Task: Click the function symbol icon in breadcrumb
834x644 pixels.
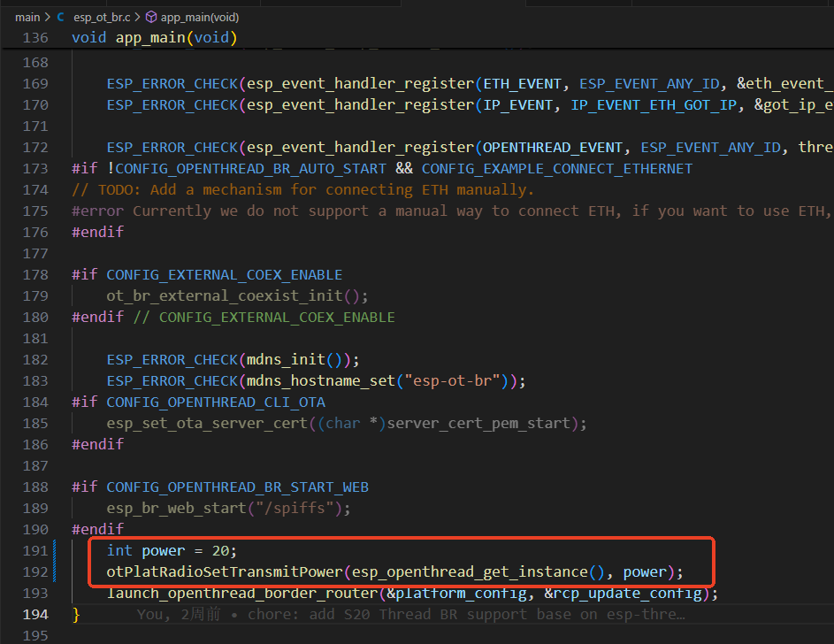Action: point(151,17)
